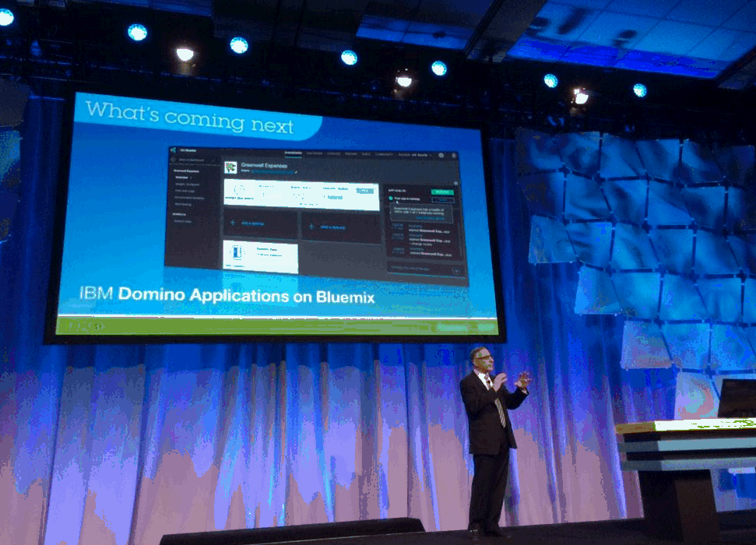This screenshot has height=545, width=756.
Task: Click the Greenwell Expenses app icon
Action: [230, 167]
